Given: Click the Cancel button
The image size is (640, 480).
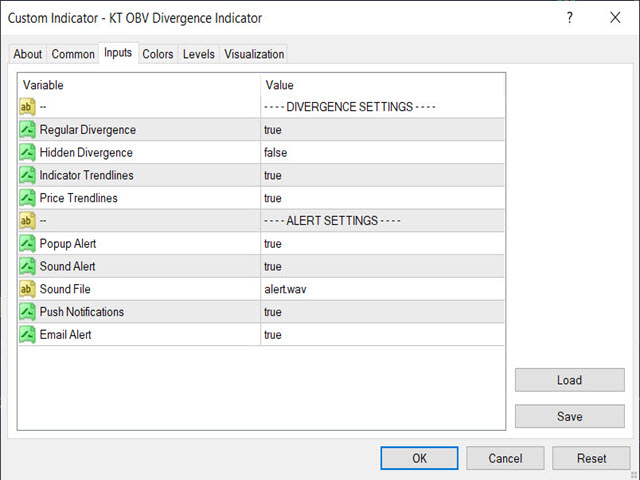Looking at the screenshot, I should [x=505, y=458].
